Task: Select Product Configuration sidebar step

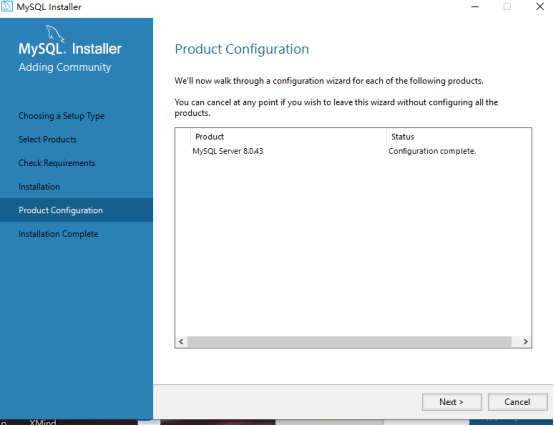Action: 76,210
